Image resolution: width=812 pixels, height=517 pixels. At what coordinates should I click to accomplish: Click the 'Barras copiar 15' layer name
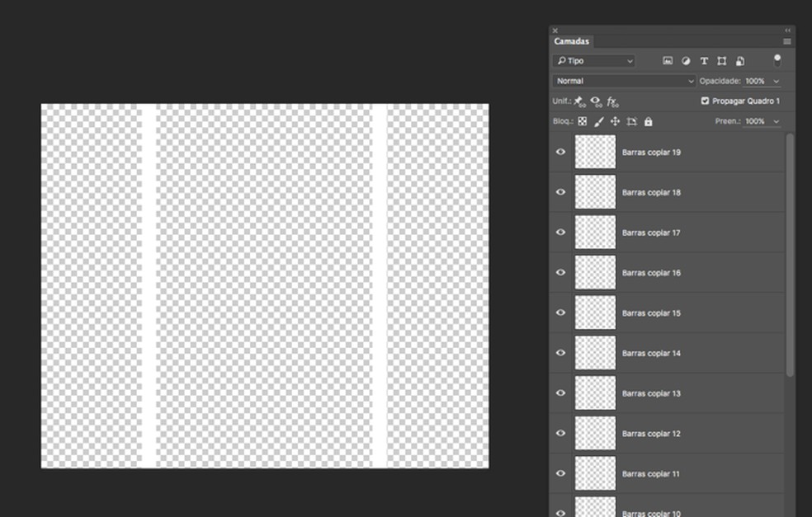[651, 313]
